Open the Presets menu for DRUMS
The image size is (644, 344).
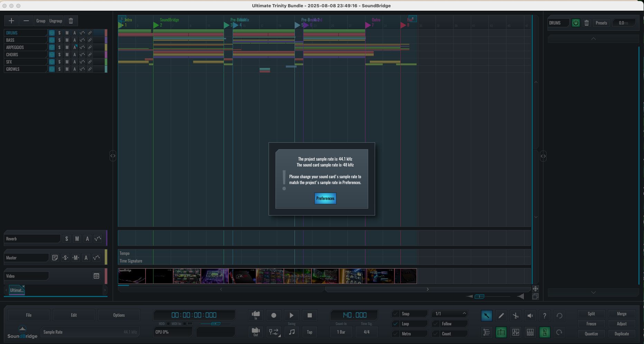coord(601,23)
